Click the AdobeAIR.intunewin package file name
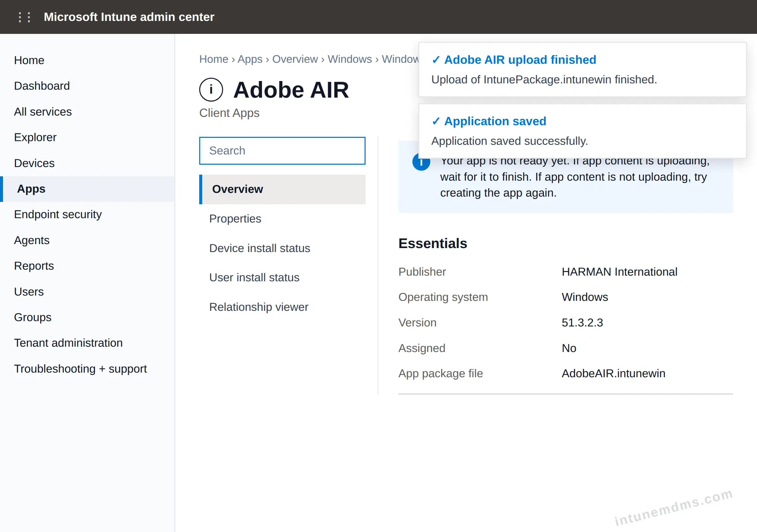Image resolution: width=757 pixels, height=532 pixels. tap(614, 373)
